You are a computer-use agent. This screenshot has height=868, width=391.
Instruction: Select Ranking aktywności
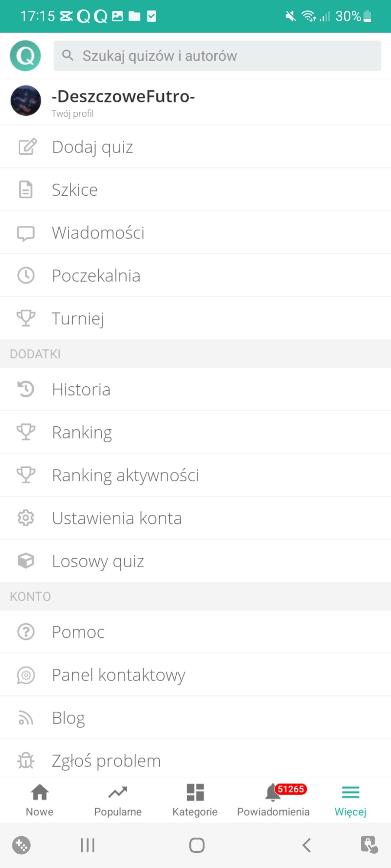coord(125,475)
